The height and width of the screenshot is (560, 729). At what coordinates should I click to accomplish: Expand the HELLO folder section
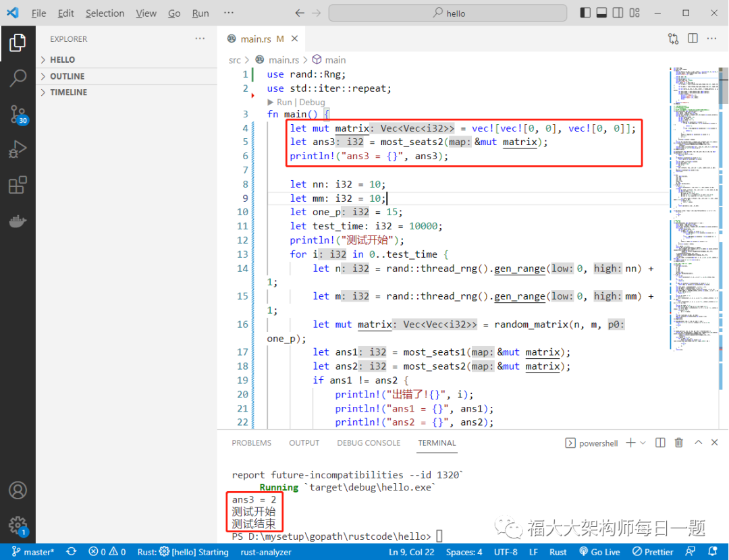point(126,59)
